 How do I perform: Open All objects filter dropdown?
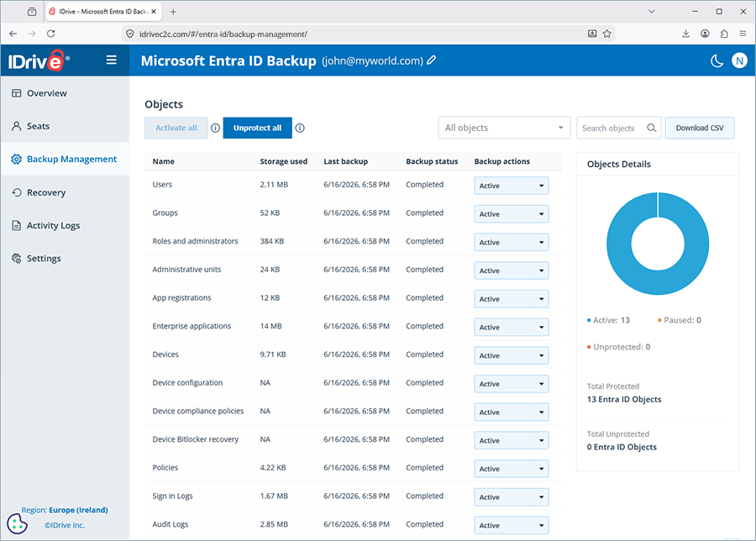(x=504, y=128)
